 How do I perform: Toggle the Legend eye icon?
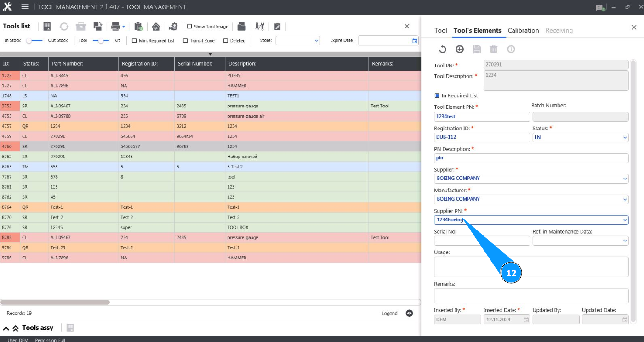pyautogui.click(x=409, y=314)
